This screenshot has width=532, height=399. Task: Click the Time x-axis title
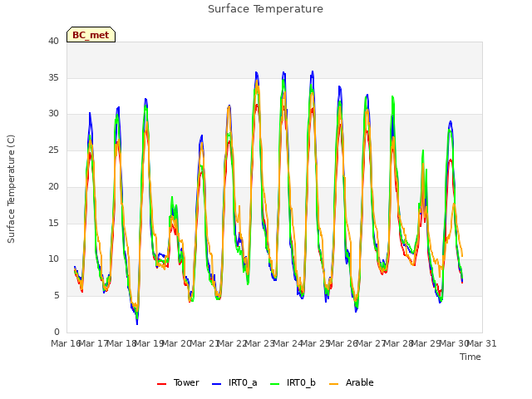pos(470,357)
